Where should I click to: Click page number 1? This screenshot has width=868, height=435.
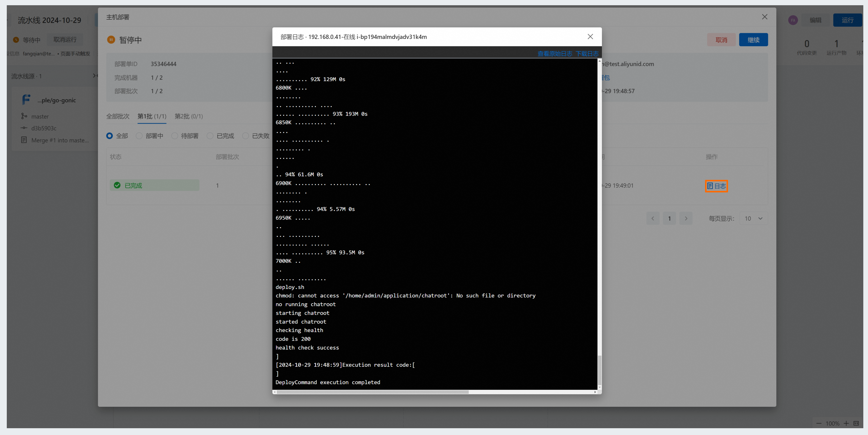(669, 219)
